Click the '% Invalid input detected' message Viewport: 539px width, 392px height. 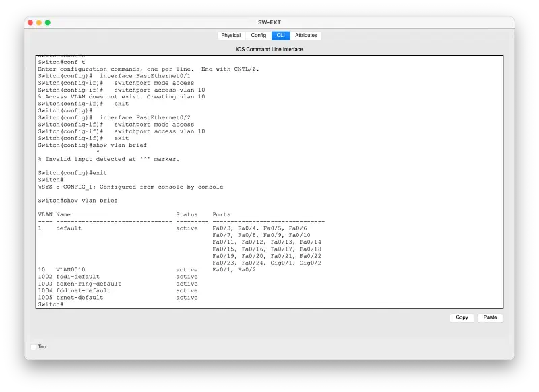108,159
